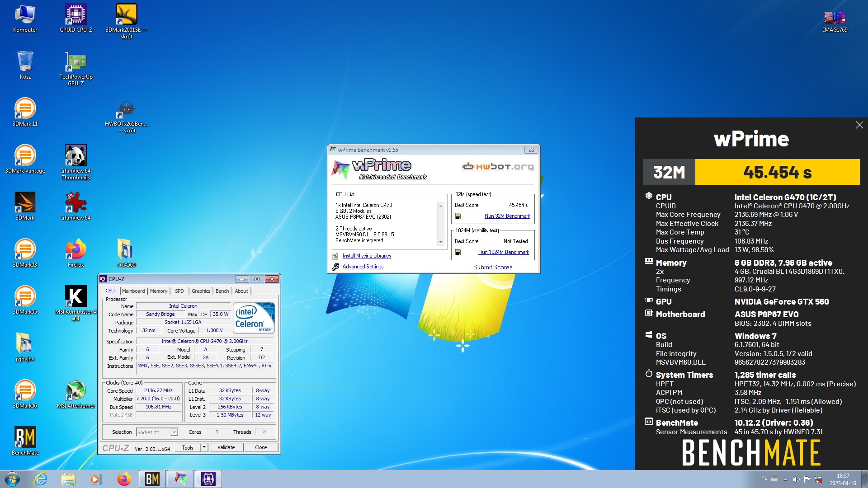Open 3DMark 11 desktop icon
The height and width of the screenshot is (488, 868).
(x=25, y=113)
